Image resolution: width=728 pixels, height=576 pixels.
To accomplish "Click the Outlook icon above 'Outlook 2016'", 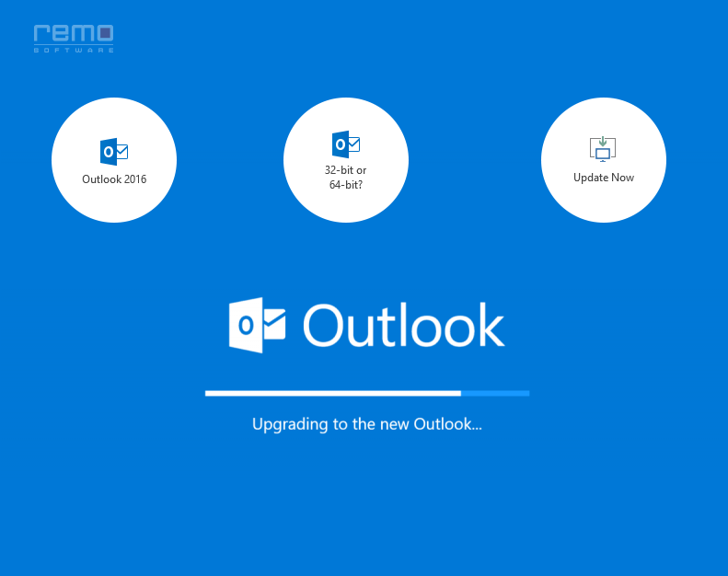I will coord(114,151).
